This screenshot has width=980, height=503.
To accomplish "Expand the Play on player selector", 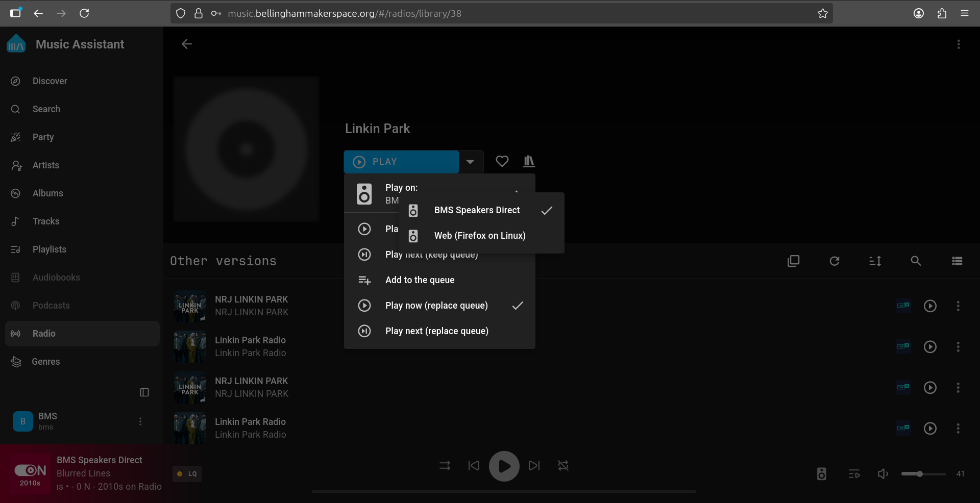I will point(439,194).
